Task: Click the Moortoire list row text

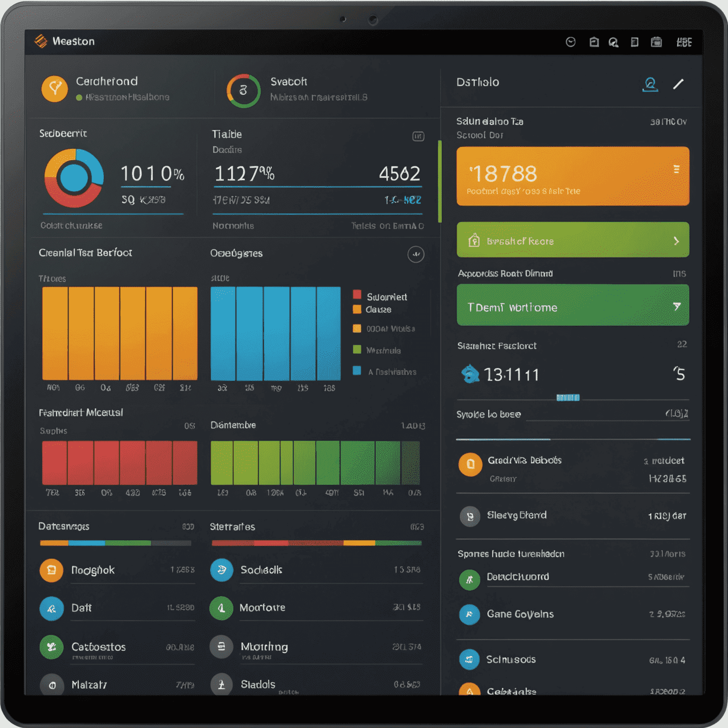Action: (x=262, y=608)
